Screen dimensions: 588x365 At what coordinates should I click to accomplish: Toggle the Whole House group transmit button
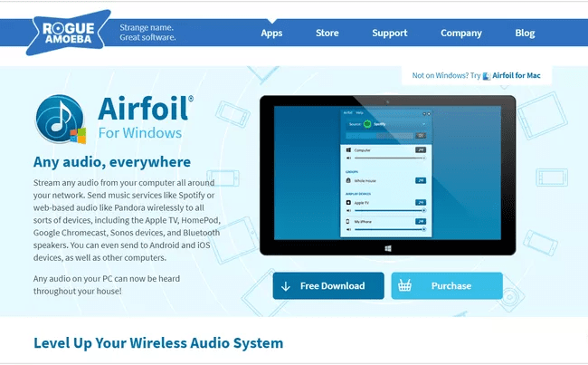pyautogui.click(x=421, y=180)
